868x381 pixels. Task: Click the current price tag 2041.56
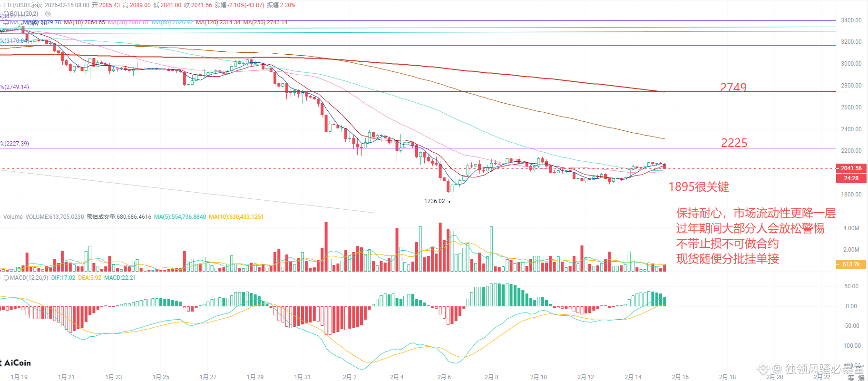pyautogui.click(x=851, y=168)
